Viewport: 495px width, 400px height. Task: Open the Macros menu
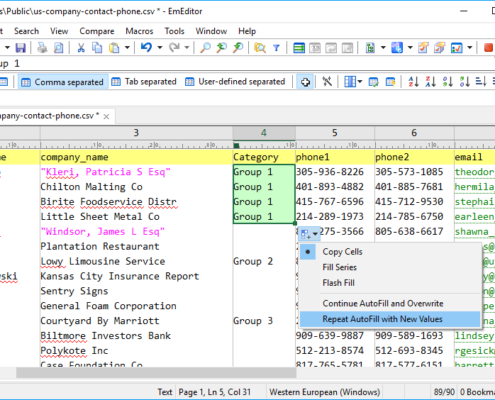pyautogui.click(x=139, y=31)
